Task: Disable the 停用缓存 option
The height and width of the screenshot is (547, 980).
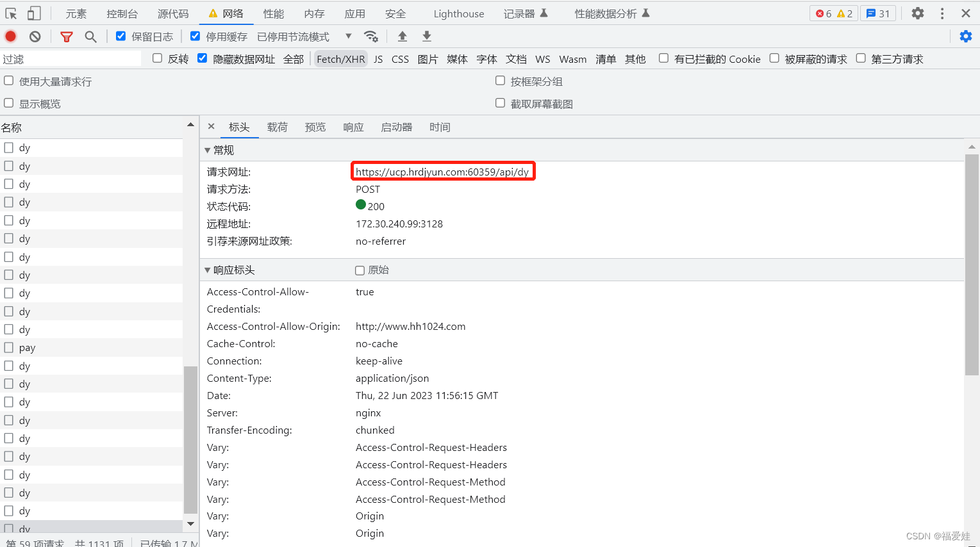Action: point(195,36)
